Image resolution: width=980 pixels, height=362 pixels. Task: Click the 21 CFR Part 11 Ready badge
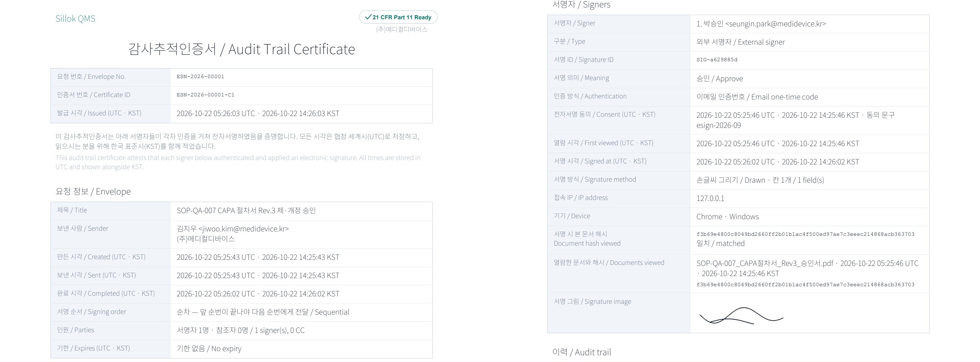click(x=398, y=17)
